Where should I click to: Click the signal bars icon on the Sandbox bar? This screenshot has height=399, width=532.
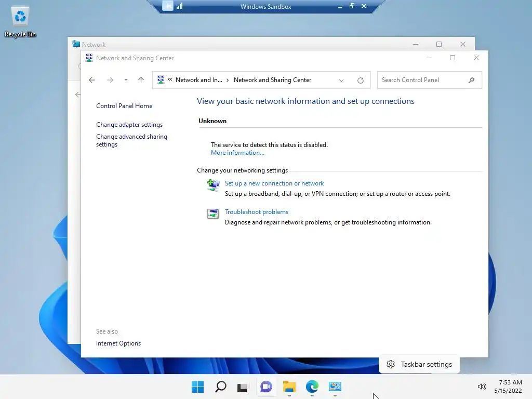point(179,6)
